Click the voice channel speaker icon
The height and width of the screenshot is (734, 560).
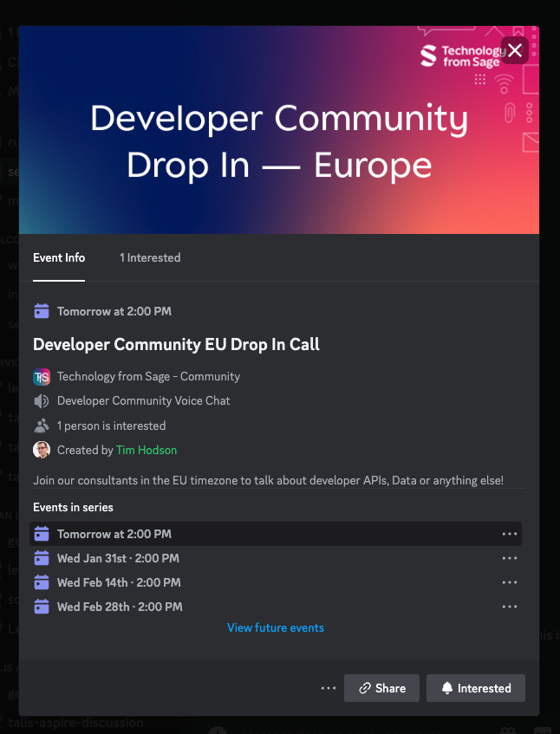click(x=42, y=401)
